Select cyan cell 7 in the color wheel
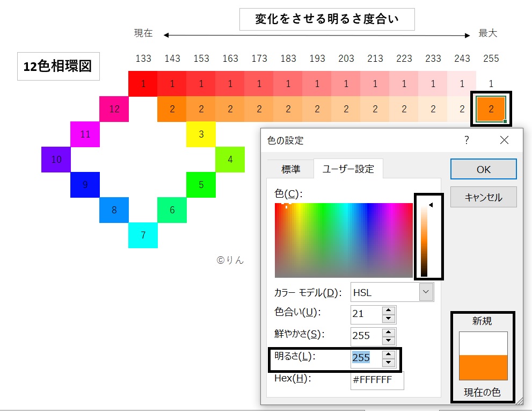Viewport: 532px width, 411px height. [x=143, y=235]
